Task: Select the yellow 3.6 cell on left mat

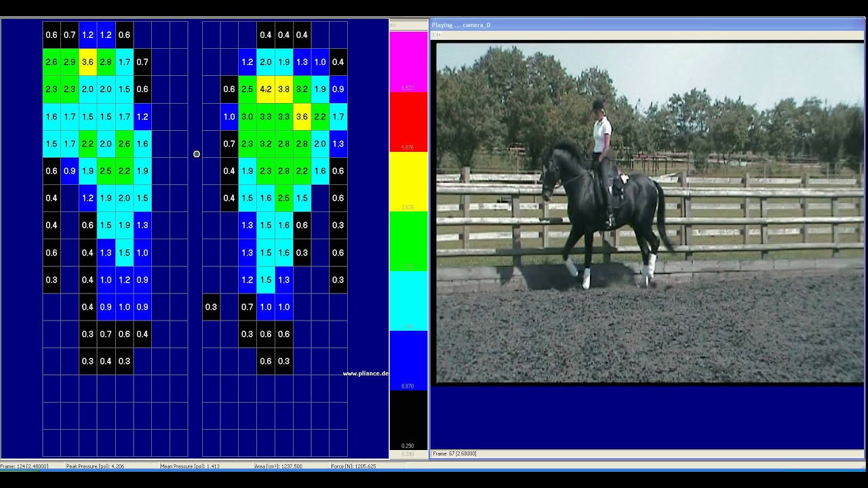Action: (87, 62)
